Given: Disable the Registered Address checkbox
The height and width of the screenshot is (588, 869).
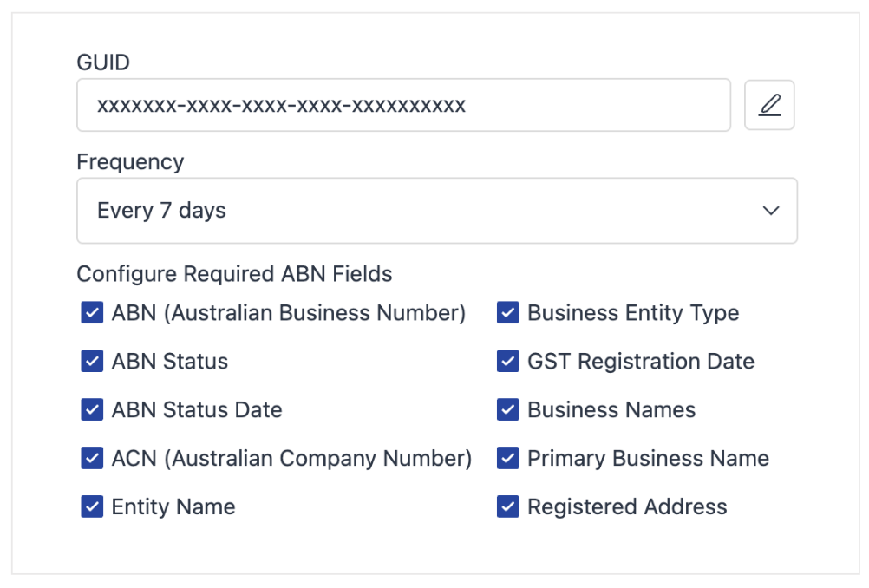Looking at the screenshot, I should [x=508, y=507].
